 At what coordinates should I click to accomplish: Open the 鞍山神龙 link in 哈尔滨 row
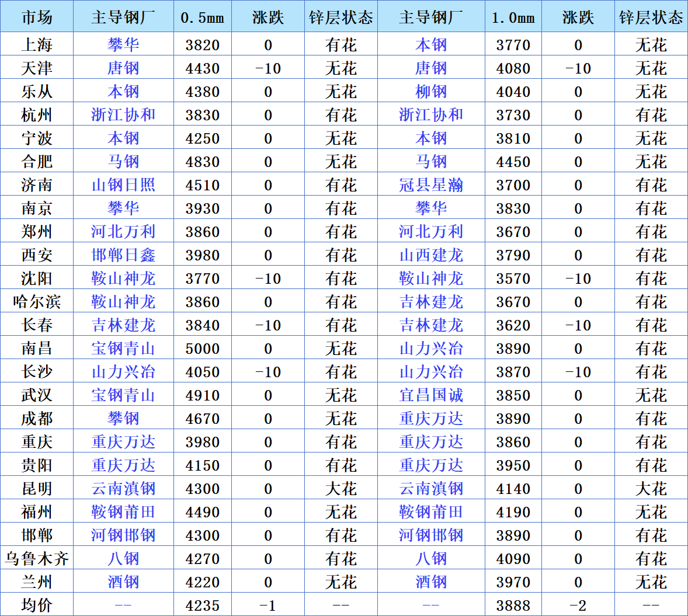click(x=123, y=301)
